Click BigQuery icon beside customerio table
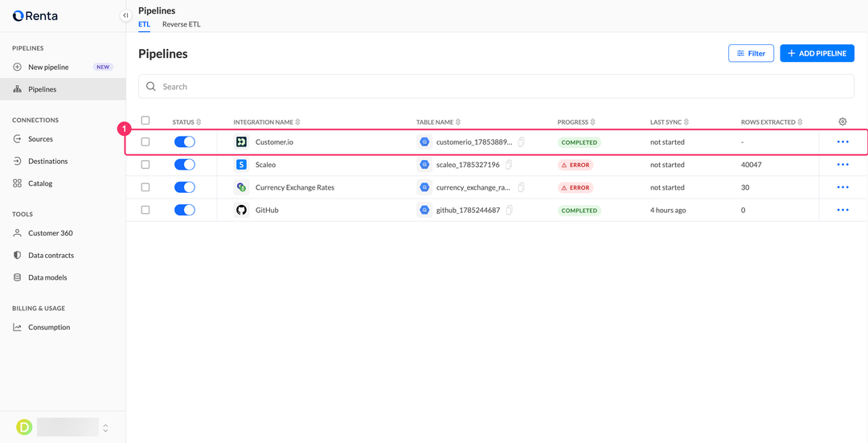 pos(424,142)
